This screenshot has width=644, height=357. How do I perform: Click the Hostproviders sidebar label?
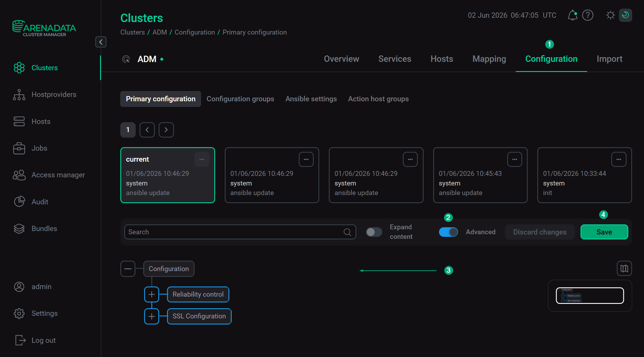(x=54, y=95)
